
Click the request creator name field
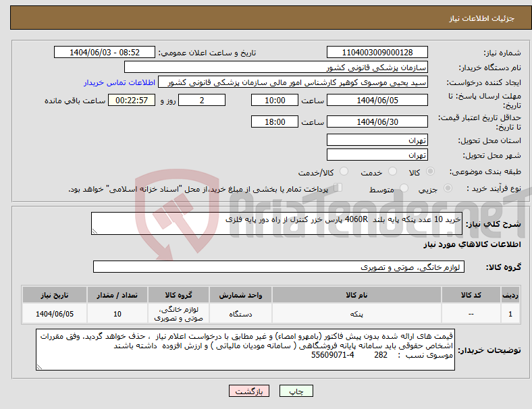point(293,82)
